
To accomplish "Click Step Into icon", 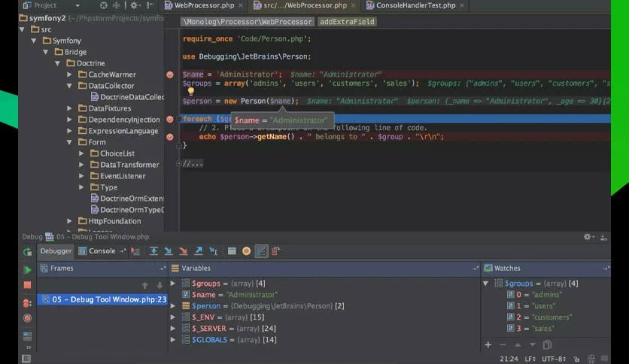I will (x=169, y=251).
